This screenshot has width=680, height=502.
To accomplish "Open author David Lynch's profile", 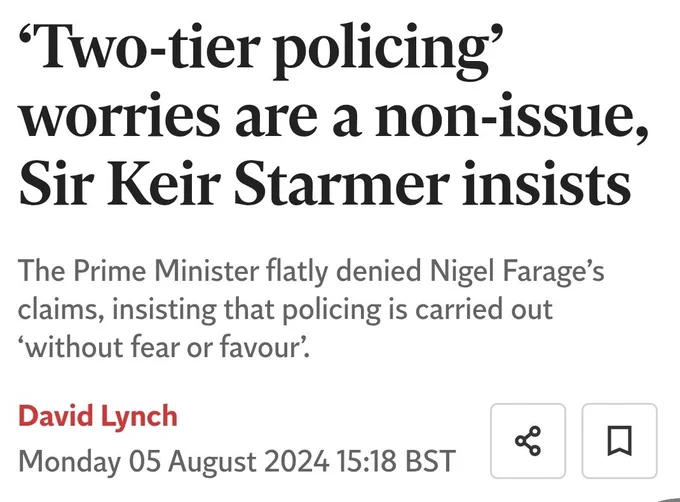I will click(98, 416).
